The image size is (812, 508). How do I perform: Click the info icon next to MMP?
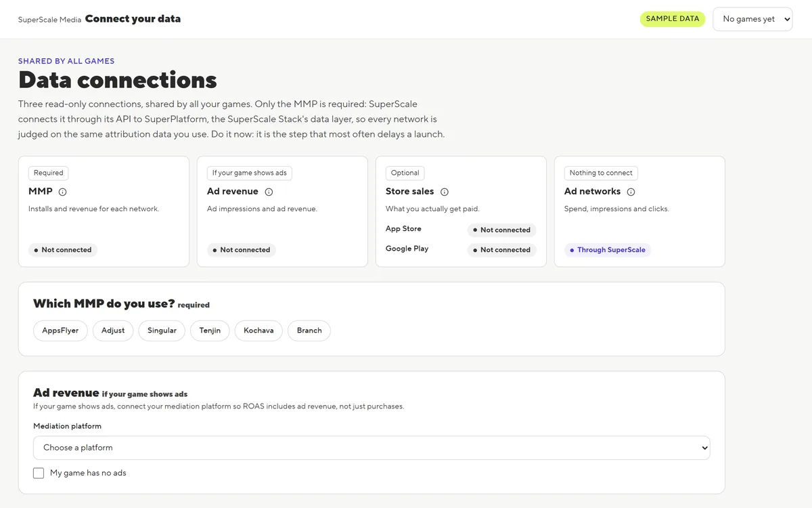point(63,192)
